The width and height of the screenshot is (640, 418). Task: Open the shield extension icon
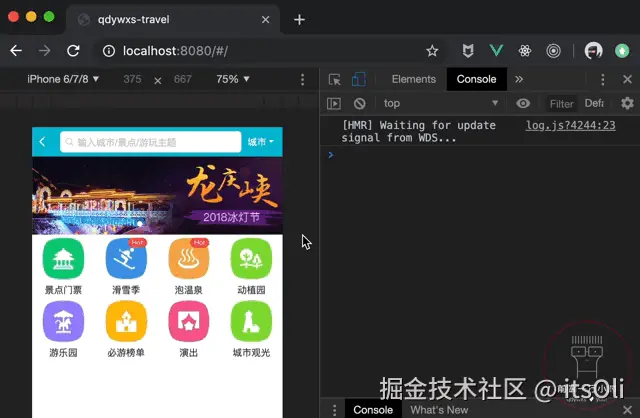(x=468, y=51)
